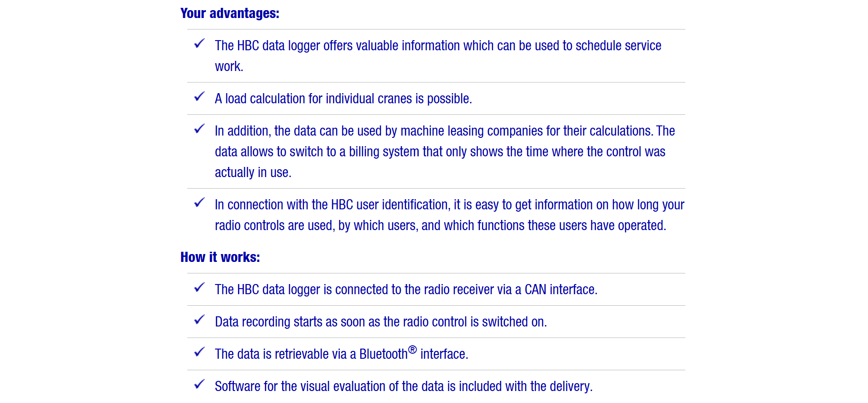Click checkmark next to Bluetooth interface item
The image size is (868, 403).
[x=199, y=352]
